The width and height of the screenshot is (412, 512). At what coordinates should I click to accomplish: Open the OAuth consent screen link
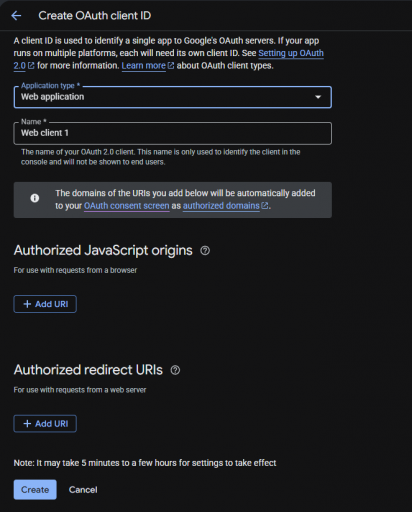tap(127, 206)
